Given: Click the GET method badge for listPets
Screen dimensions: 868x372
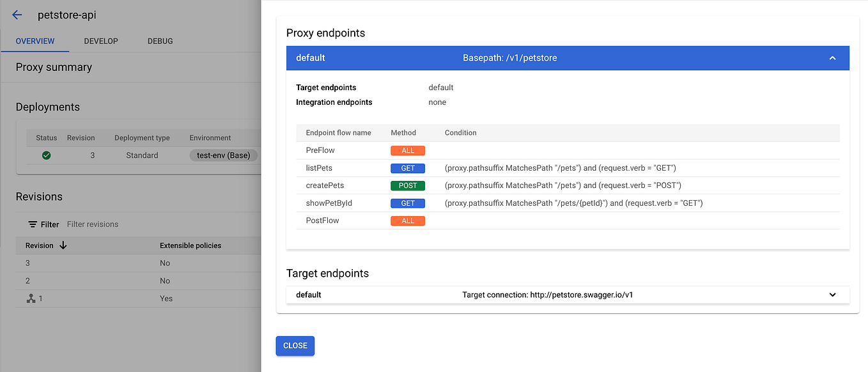Looking at the screenshot, I should click(407, 167).
